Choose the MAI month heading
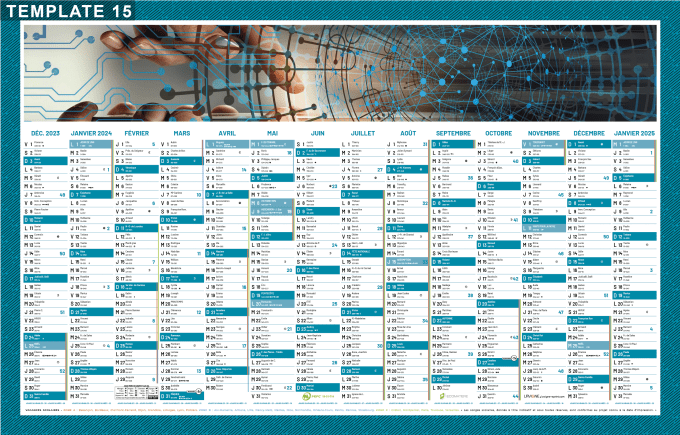 pos(272,133)
